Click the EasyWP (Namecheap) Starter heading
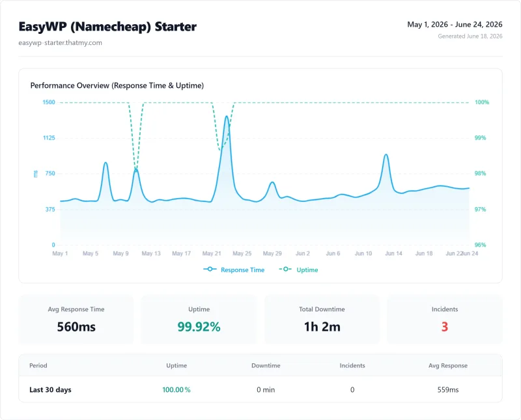521x420 pixels. pyautogui.click(x=107, y=27)
